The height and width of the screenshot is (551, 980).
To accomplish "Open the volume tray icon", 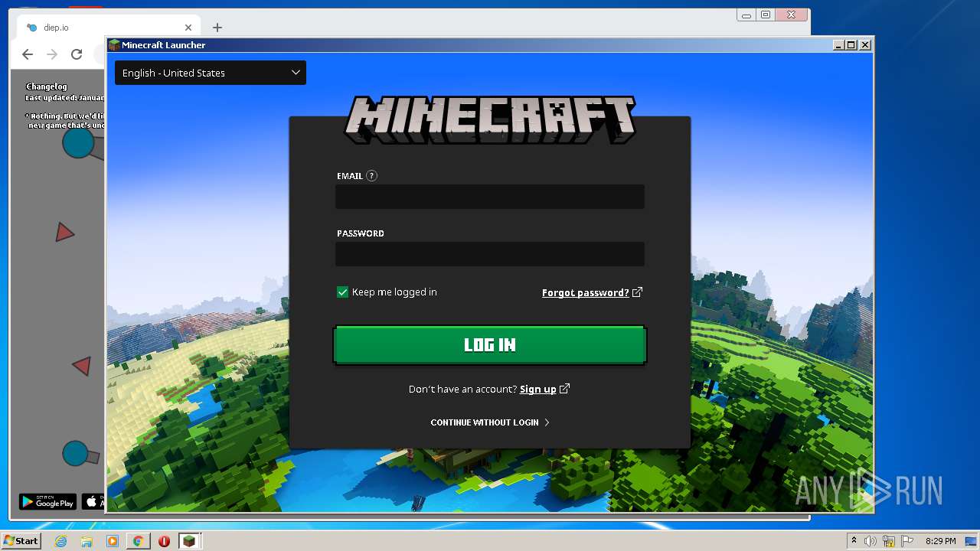I will pos(871,541).
